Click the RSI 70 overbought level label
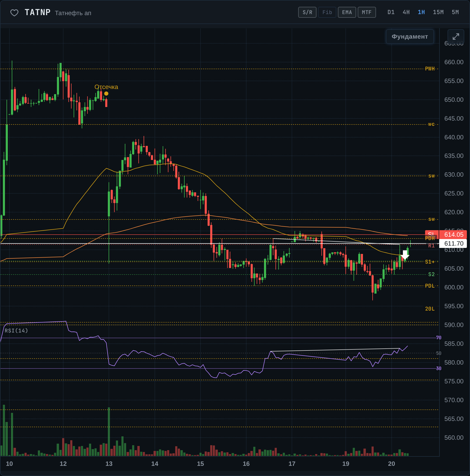The image size is (470, 476). [439, 338]
